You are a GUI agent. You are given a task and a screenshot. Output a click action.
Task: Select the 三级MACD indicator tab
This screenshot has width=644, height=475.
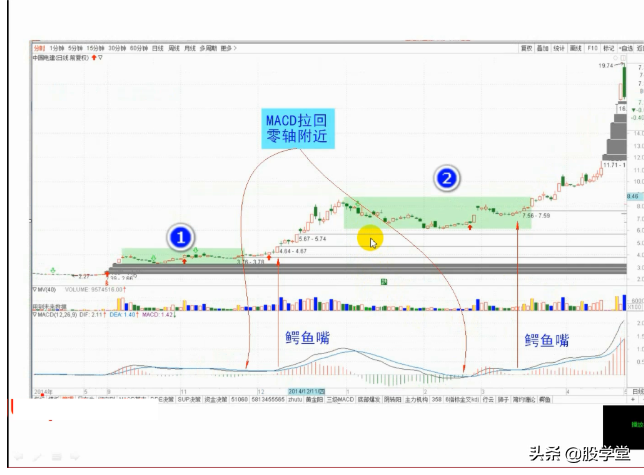point(340,399)
